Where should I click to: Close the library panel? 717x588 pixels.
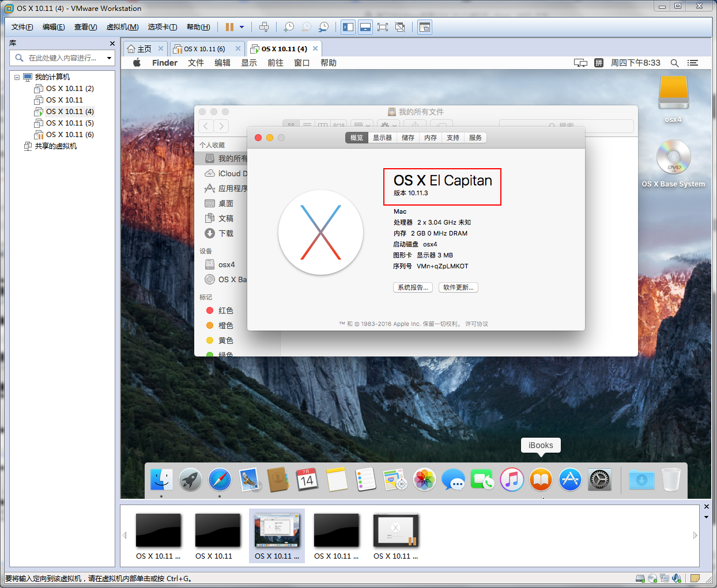[x=112, y=43]
